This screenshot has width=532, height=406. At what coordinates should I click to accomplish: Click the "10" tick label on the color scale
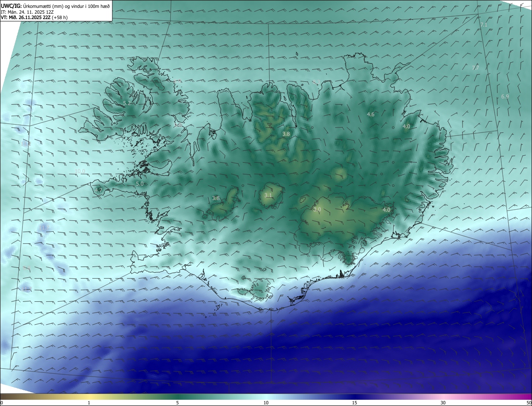(266, 403)
